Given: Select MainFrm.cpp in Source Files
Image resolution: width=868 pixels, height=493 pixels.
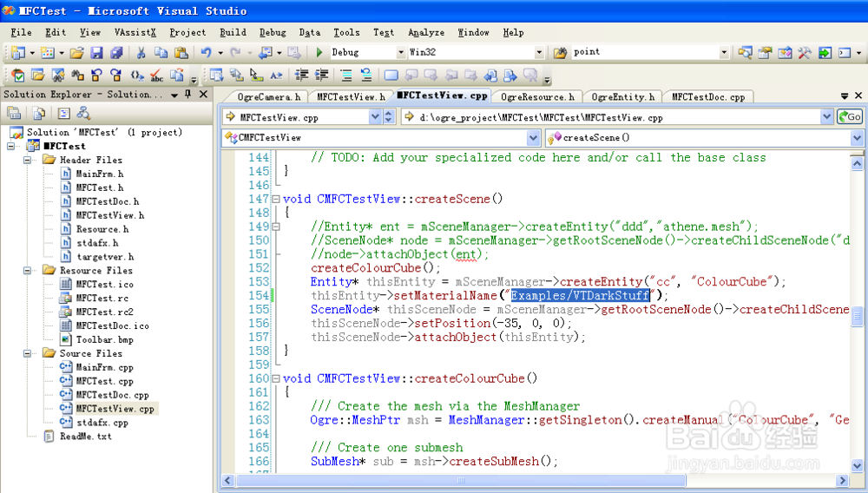Looking at the screenshot, I should 105,367.
